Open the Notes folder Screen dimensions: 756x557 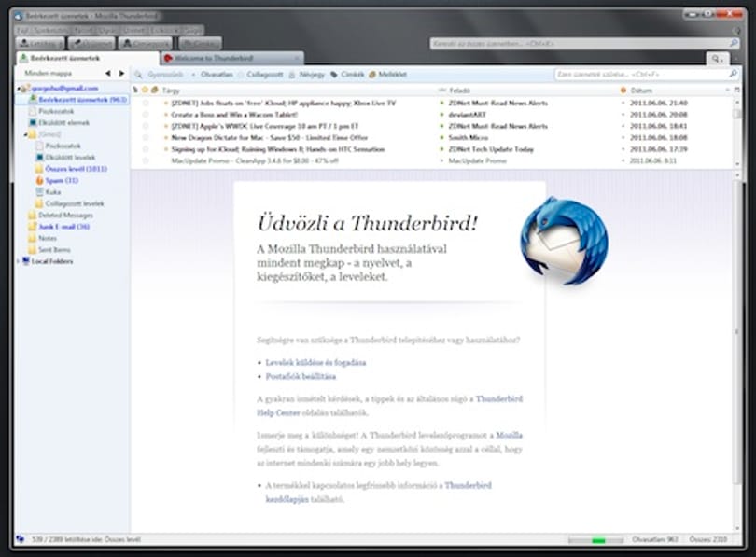tap(42, 239)
